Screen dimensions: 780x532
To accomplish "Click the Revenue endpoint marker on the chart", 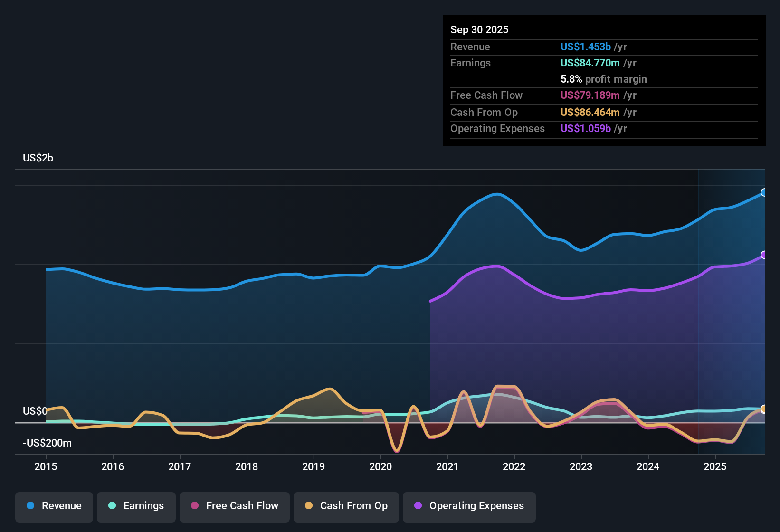I will coord(764,192).
